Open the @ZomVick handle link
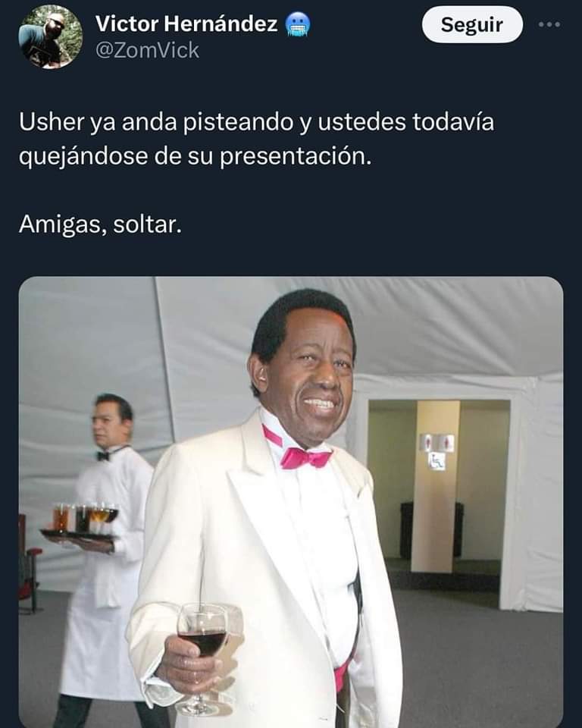 coord(147,50)
